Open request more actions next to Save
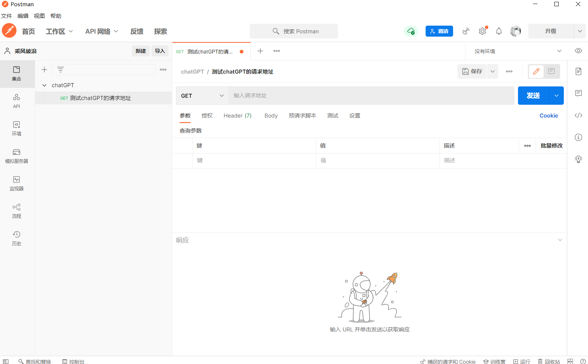The width and height of the screenshot is (588, 364). coord(509,71)
